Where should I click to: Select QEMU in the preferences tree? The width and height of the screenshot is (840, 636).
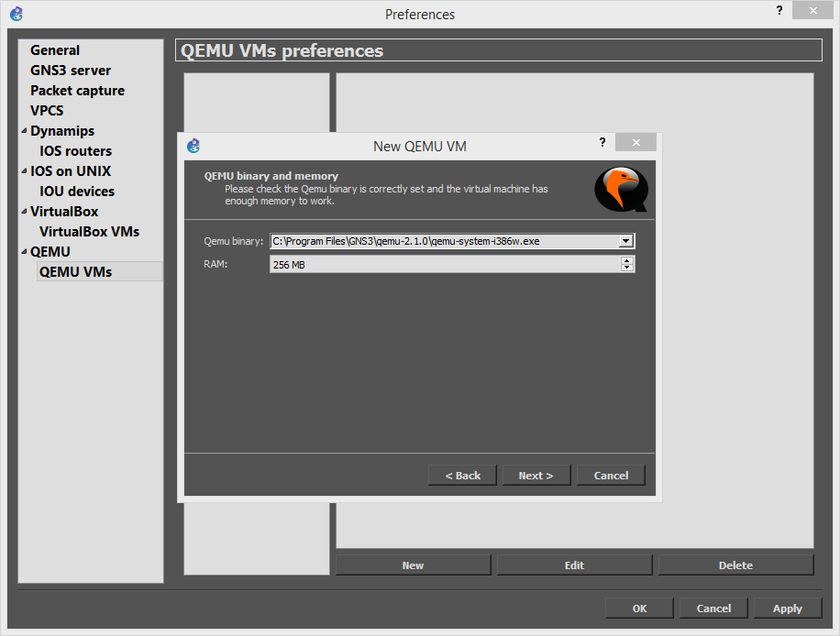(x=50, y=252)
